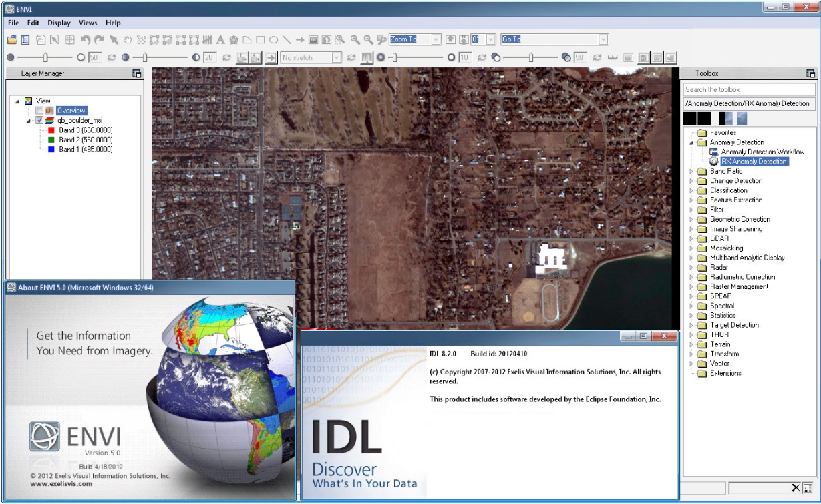Open the Data Manager icon
Viewport: 821px width, 504px height.
pos(25,39)
